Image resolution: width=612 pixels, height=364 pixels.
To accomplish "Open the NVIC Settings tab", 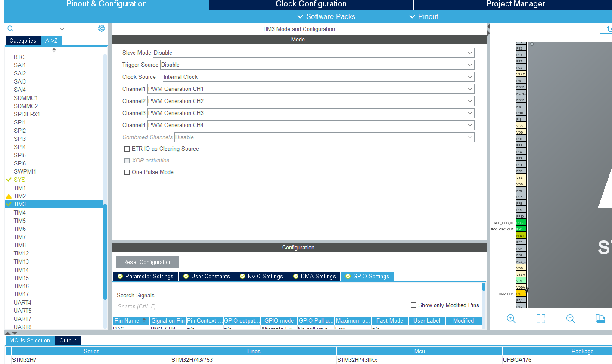I will (261, 277).
